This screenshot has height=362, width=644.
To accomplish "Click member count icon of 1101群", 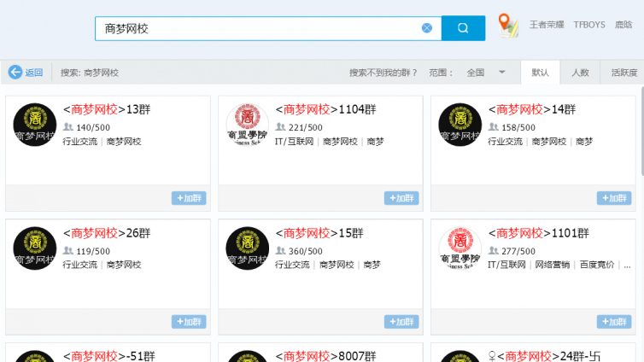I will 494,250.
